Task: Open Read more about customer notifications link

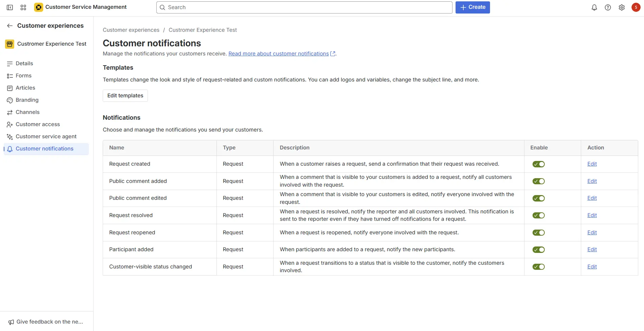Action: click(279, 54)
